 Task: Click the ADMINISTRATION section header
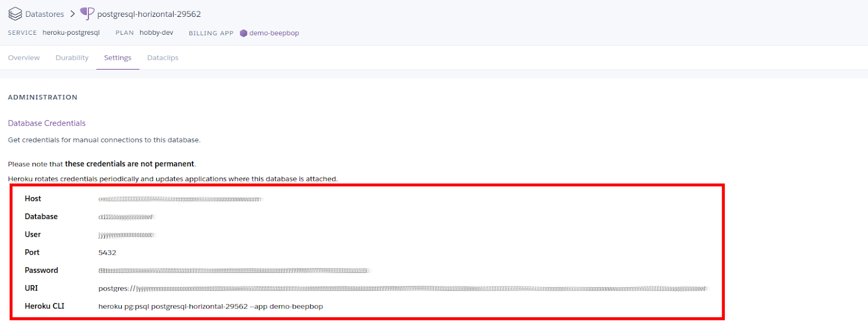coord(42,97)
